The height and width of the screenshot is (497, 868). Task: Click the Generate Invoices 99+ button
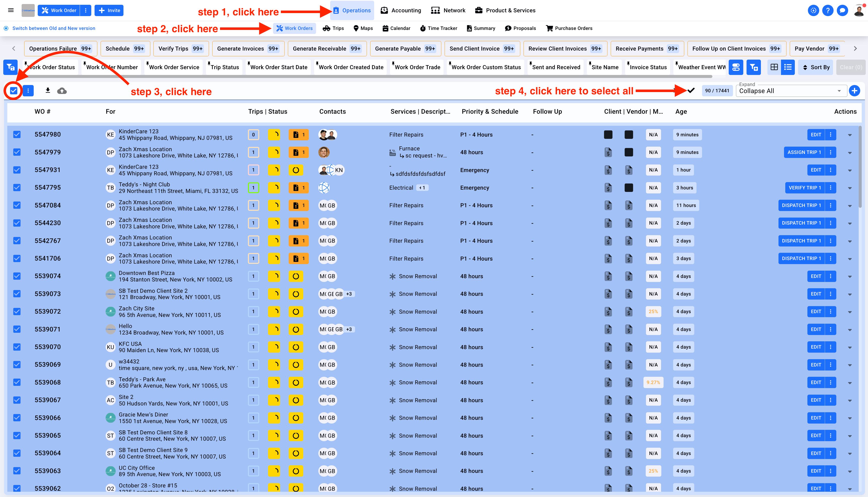click(248, 49)
